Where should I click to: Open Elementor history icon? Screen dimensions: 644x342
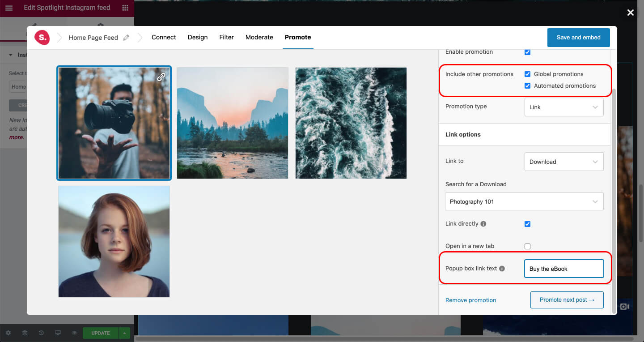point(41,333)
